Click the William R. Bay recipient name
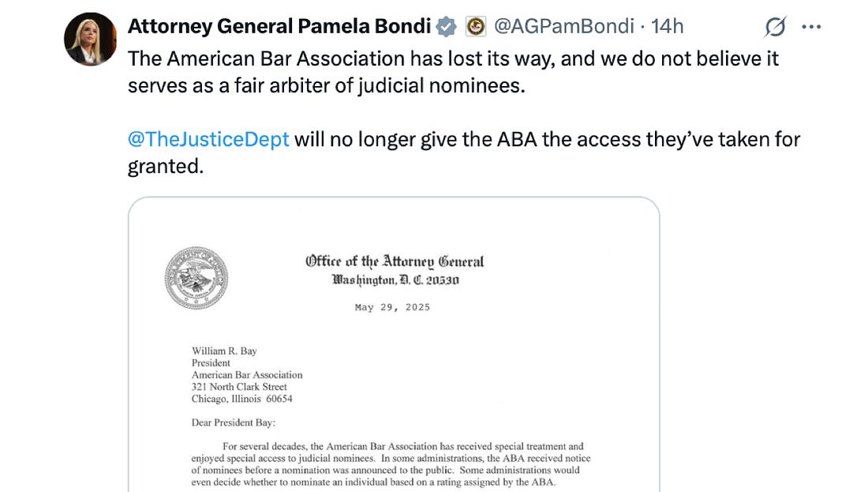Viewport: 868px width, 492px height. pos(224,351)
